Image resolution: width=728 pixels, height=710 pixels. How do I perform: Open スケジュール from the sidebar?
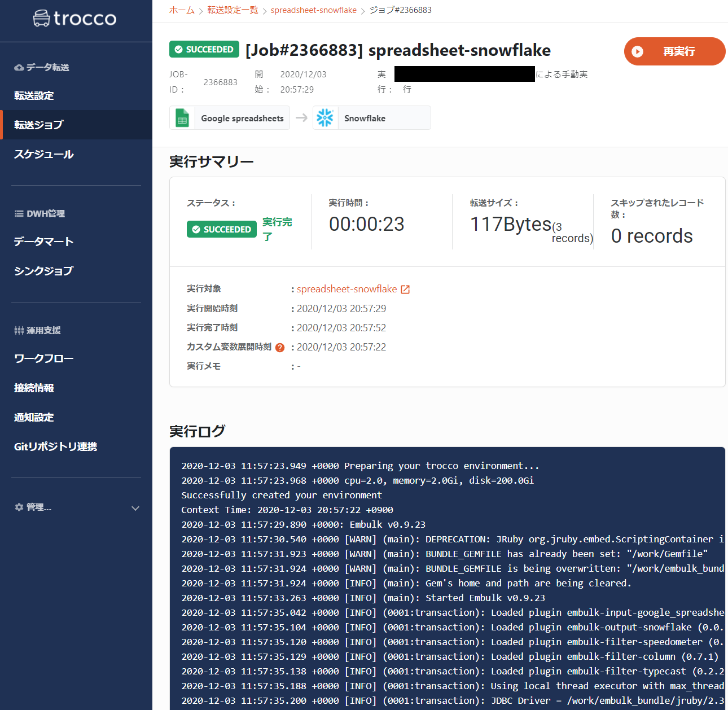coord(43,154)
